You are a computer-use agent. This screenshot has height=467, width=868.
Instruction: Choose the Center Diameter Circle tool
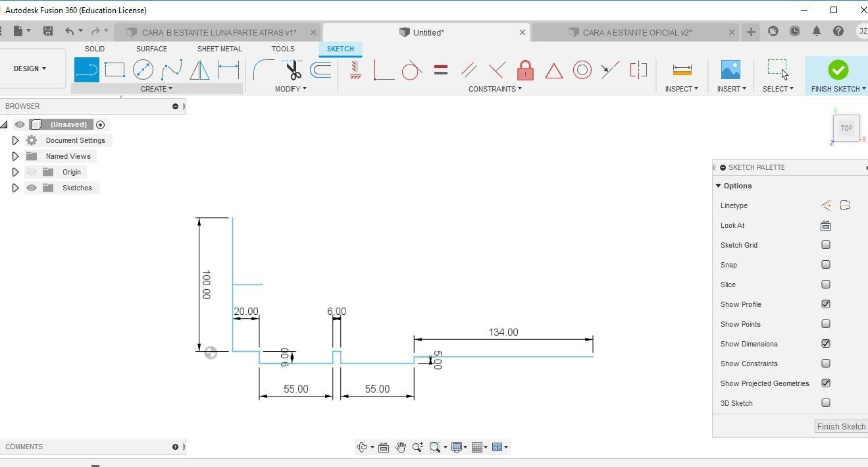[143, 70]
